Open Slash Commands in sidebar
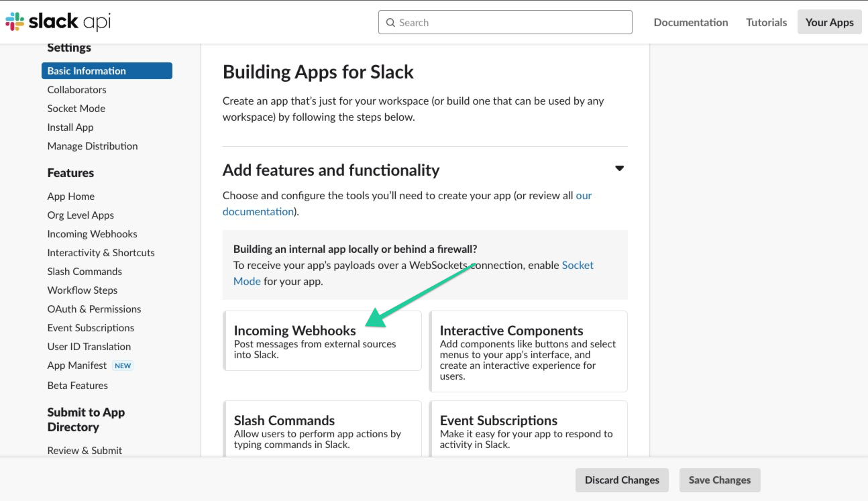 point(85,271)
